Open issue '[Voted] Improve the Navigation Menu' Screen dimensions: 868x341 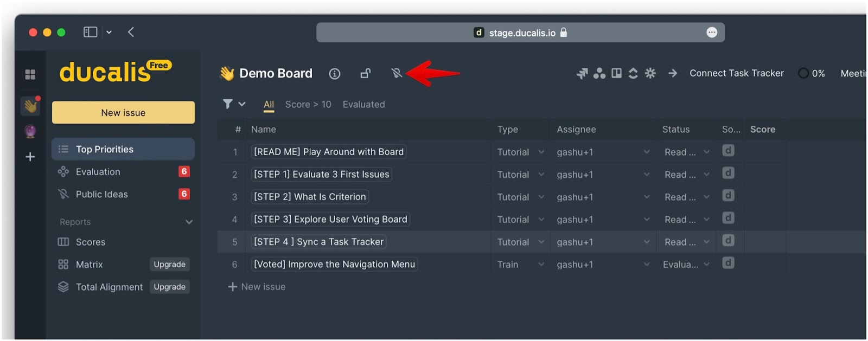[x=334, y=265]
